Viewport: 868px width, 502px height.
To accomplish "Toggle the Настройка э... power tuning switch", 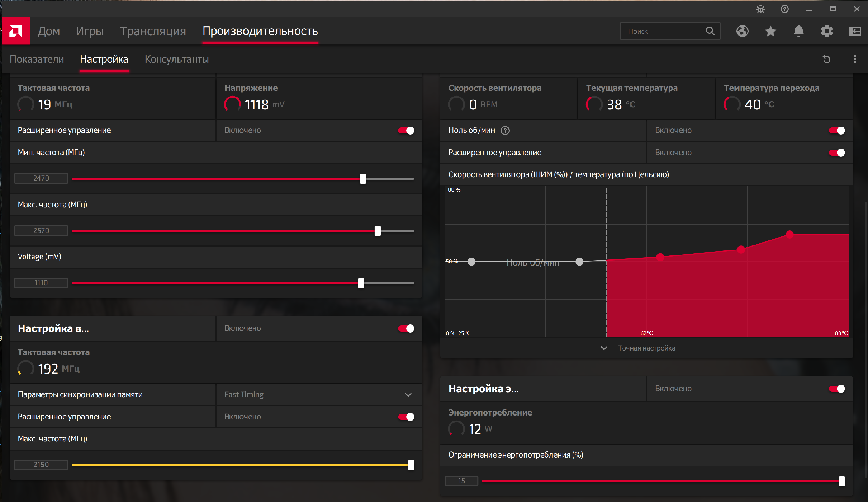I will [837, 389].
